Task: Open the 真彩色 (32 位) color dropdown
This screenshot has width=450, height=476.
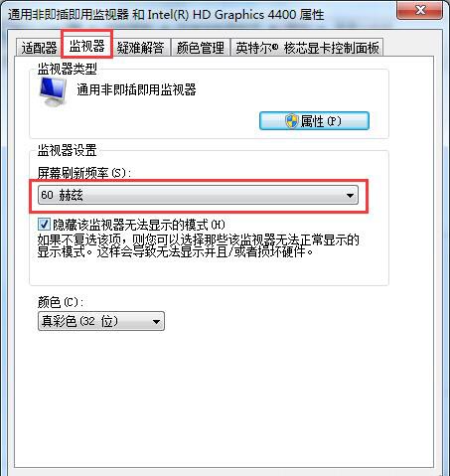Action: click(x=101, y=321)
